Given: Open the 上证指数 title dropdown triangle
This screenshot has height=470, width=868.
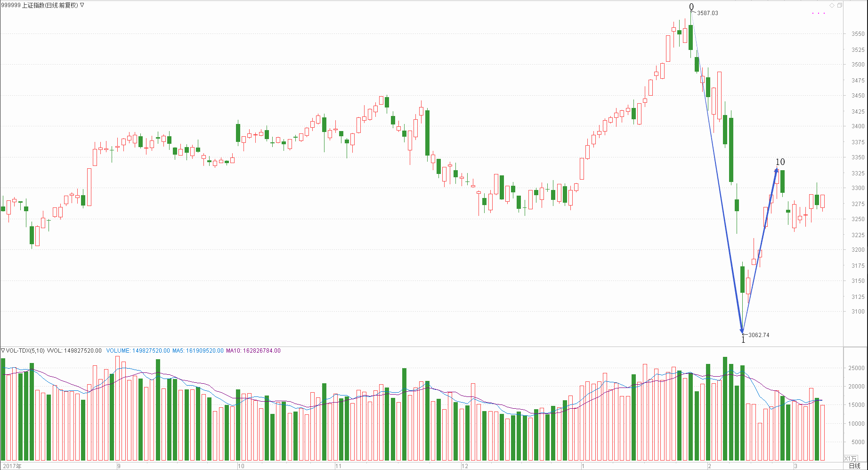Looking at the screenshot, I should (82, 5).
